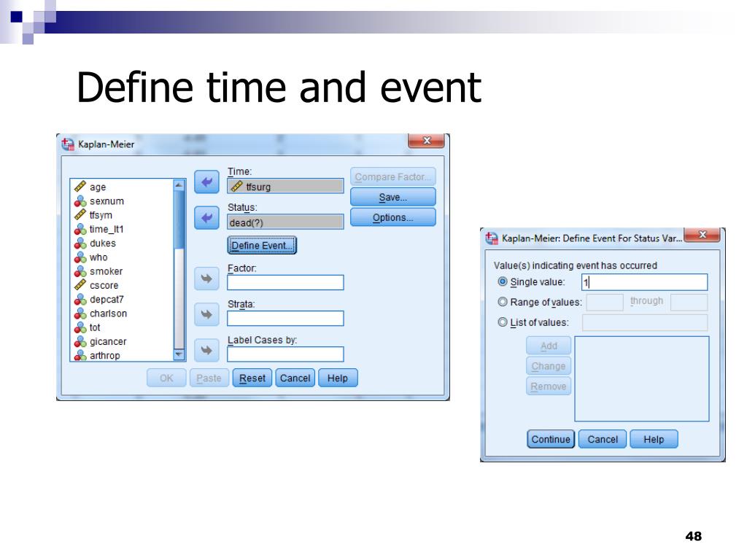Click the Strata input field

[285, 319]
